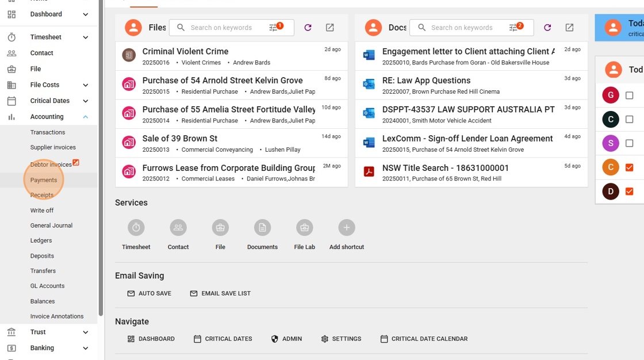
Task: Open the Documents service shortcut
Action: click(x=262, y=228)
